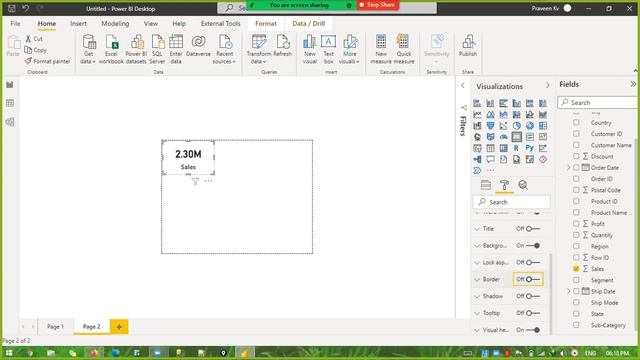Image resolution: width=640 pixels, height=360 pixels.
Task: Click the Copy command
Action: (x=36, y=50)
